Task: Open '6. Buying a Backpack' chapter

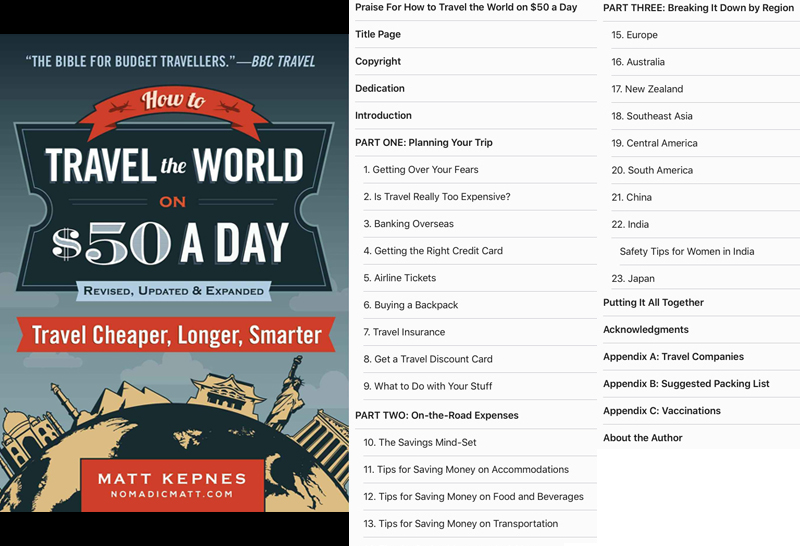Action: coord(480,305)
